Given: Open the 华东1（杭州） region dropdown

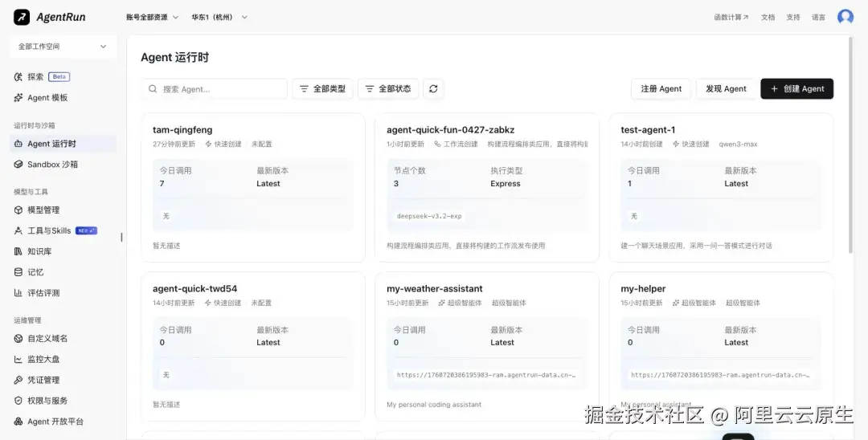Looking at the screenshot, I should click(219, 17).
